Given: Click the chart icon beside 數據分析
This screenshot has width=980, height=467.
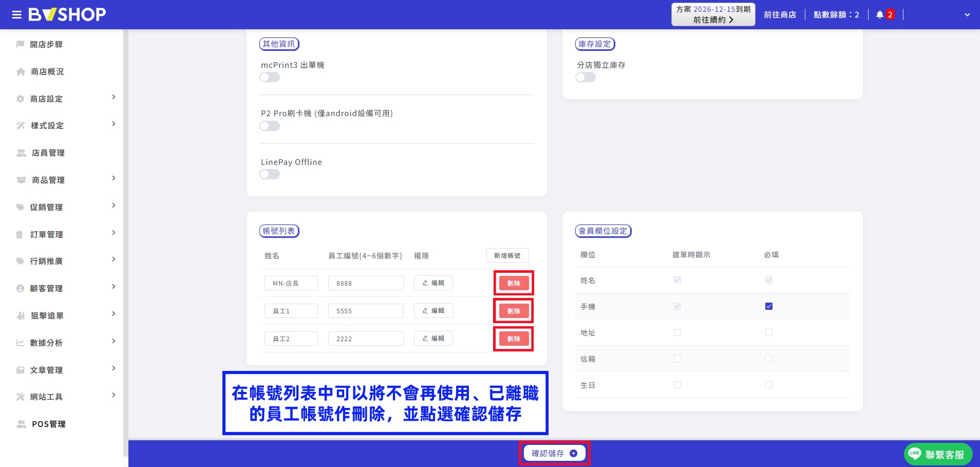Looking at the screenshot, I should tap(21, 343).
